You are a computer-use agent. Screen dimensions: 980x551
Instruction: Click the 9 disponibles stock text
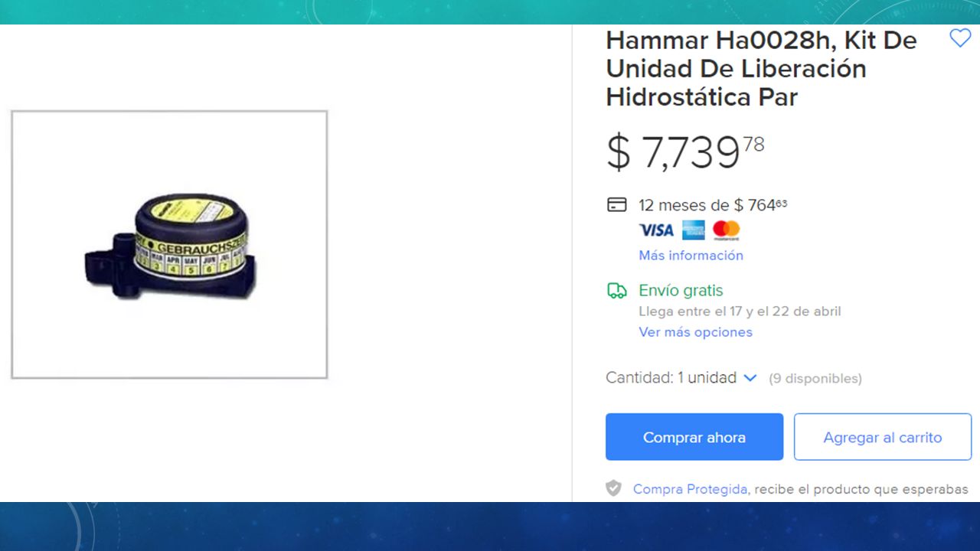click(815, 378)
